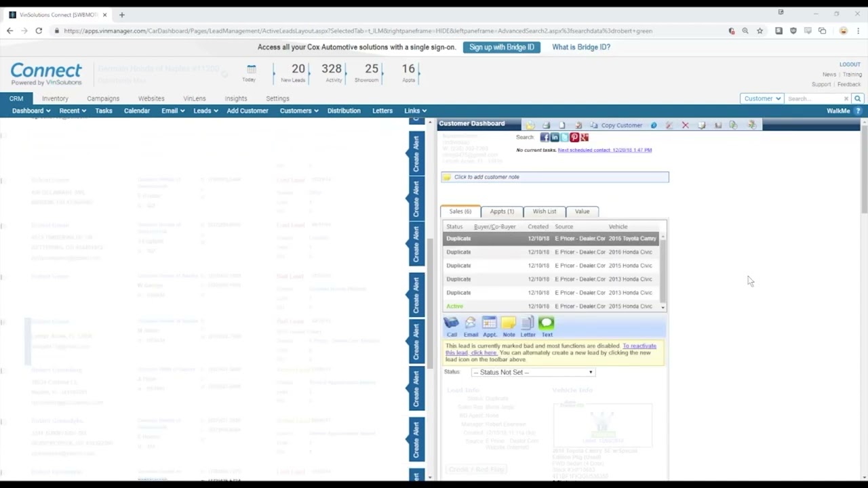Select the 2016 Honda Civic lead row
Viewport: 868px width, 488px height.
click(x=551, y=252)
